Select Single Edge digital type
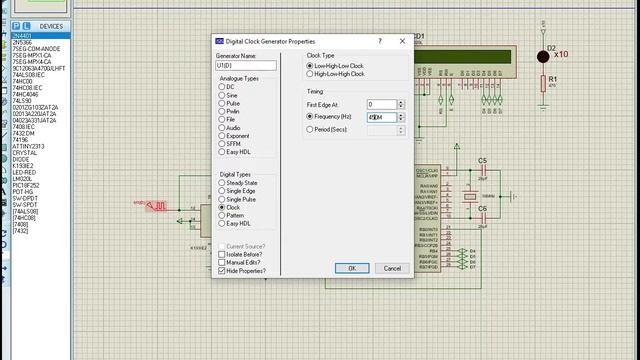 (222, 191)
